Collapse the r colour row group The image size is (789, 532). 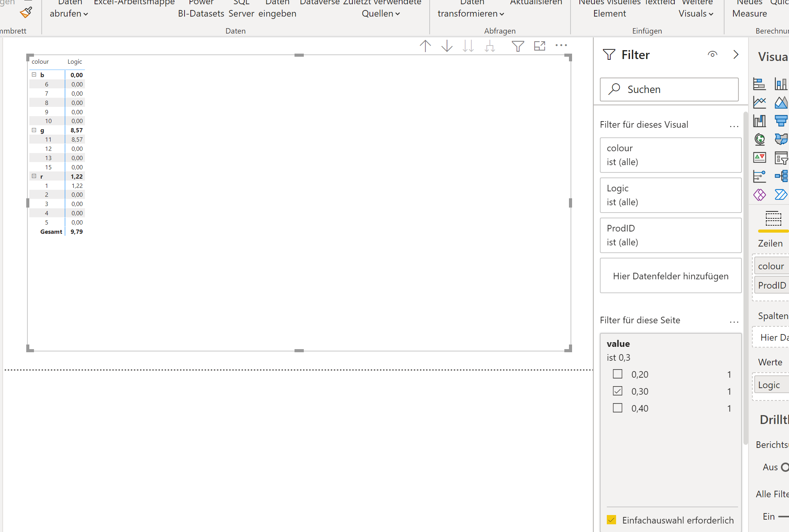tap(34, 176)
